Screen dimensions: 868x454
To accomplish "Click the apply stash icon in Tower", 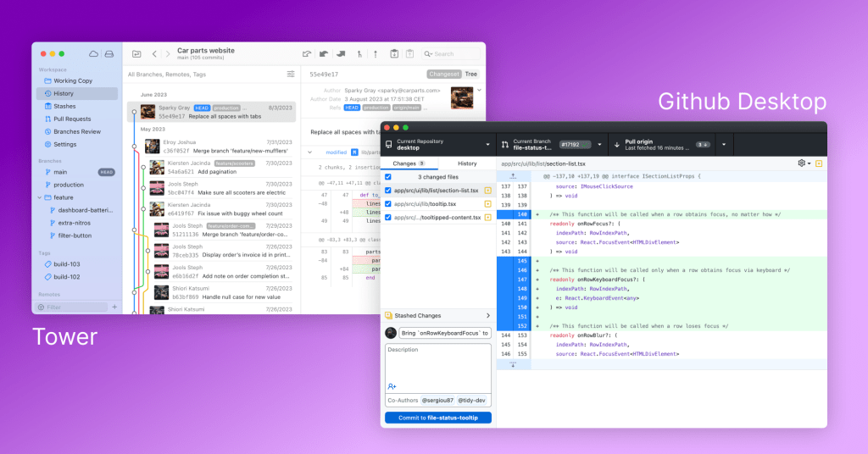I will click(x=409, y=53).
